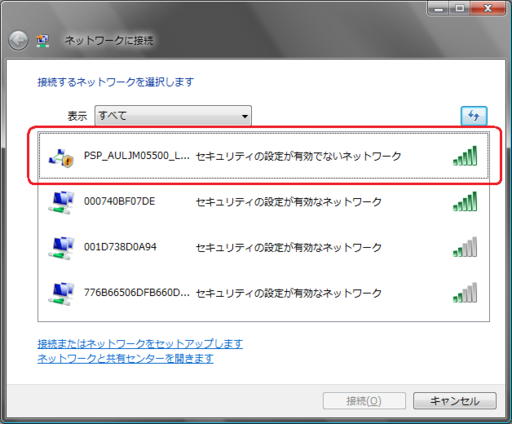Click signal strength bars of PSP_AULJM05500_L...
The image size is (512, 424).
(465, 156)
